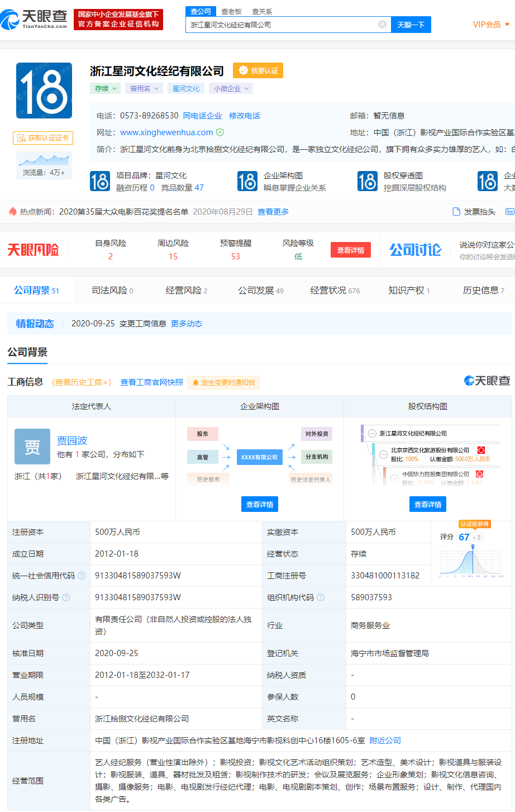This screenshot has width=515, height=812.
Task: Open the 更多动态 link
Action: coord(187,324)
